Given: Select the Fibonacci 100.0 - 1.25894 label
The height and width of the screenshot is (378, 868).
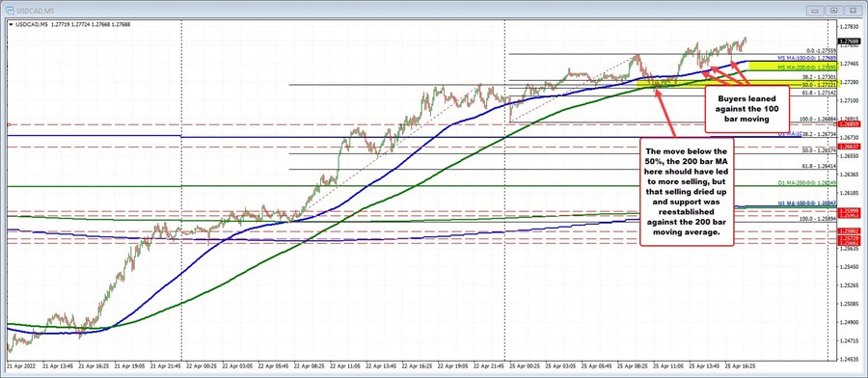Looking at the screenshot, I should coord(819,219).
